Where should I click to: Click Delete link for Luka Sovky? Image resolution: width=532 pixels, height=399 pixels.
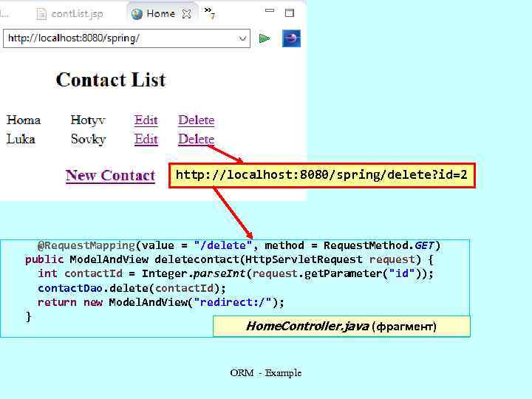(x=196, y=139)
